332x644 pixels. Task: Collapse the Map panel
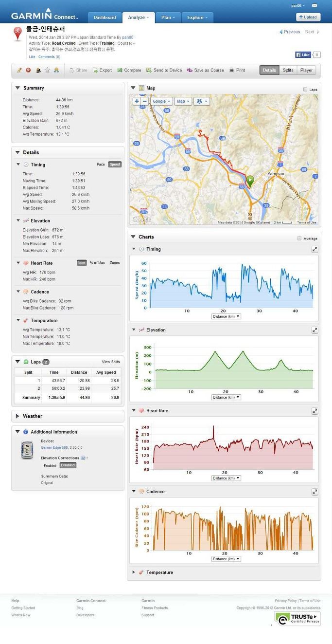(x=133, y=88)
